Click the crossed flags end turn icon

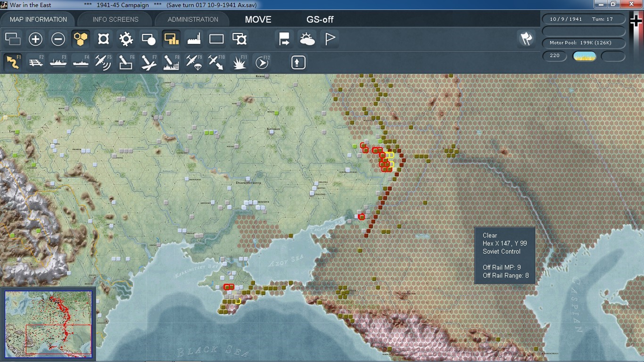point(526,39)
